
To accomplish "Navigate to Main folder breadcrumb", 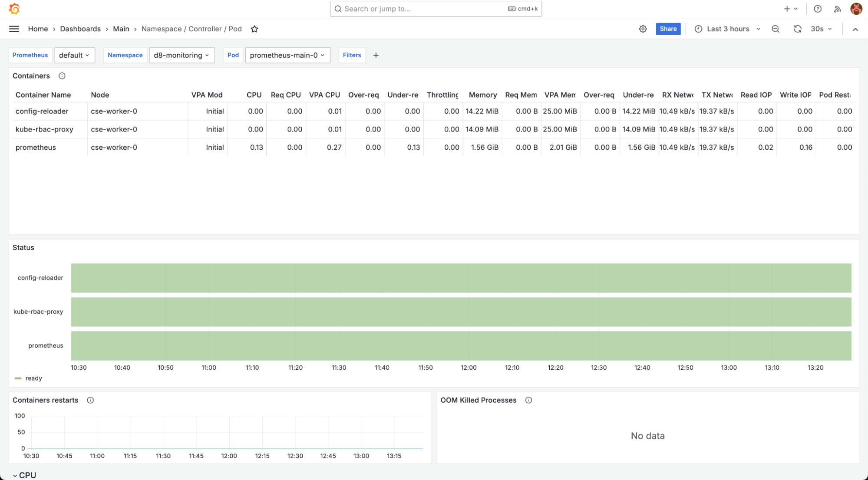I will pyautogui.click(x=121, y=29).
